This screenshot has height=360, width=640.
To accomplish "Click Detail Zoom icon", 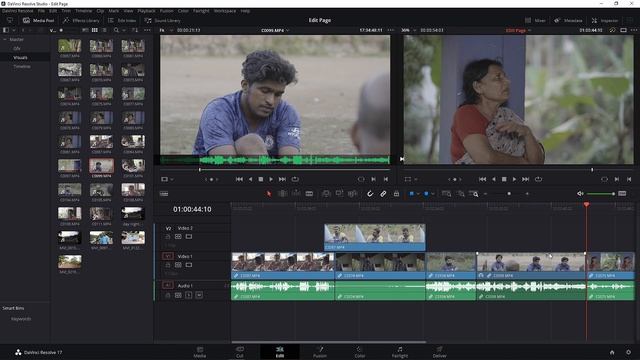I will coord(461,194).
